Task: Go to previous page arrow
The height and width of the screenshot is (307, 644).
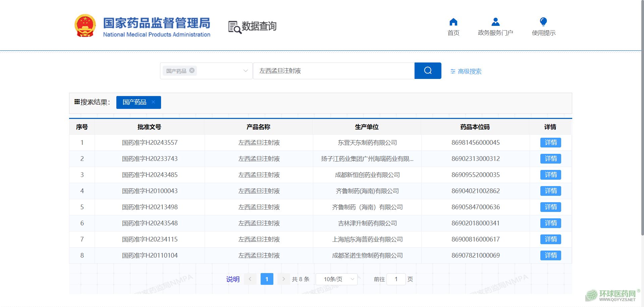Action: coord(250,279)
